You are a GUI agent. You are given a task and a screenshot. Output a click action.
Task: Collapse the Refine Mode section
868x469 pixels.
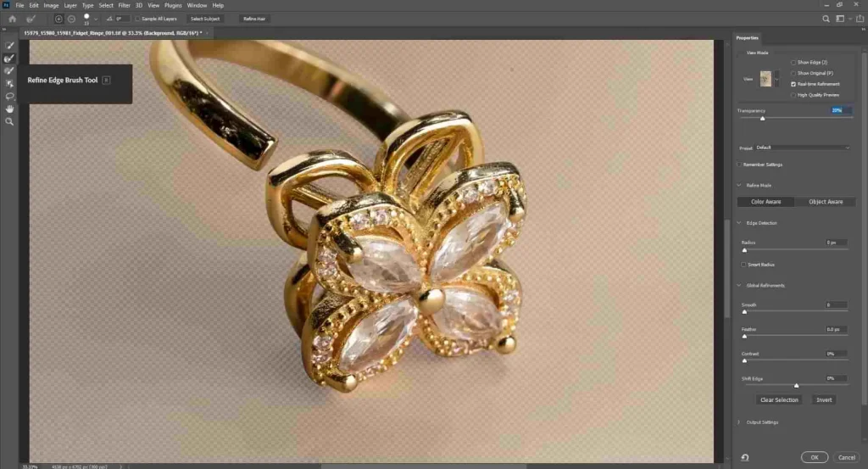(739, 186)
